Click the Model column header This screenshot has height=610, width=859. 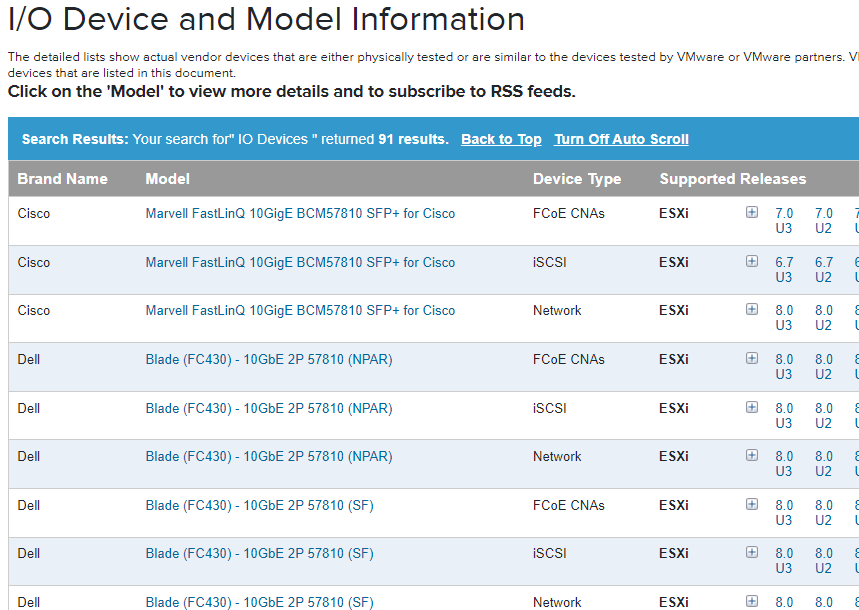[168, 179]
